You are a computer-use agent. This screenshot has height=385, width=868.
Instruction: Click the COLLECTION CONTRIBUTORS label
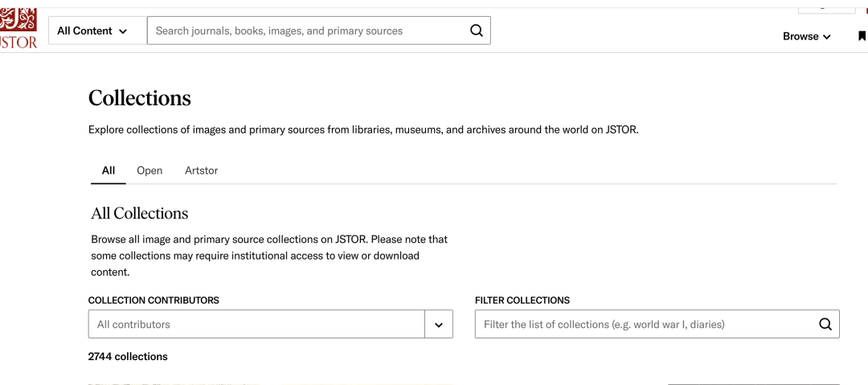pyautogui.click(x=154, y=300)
